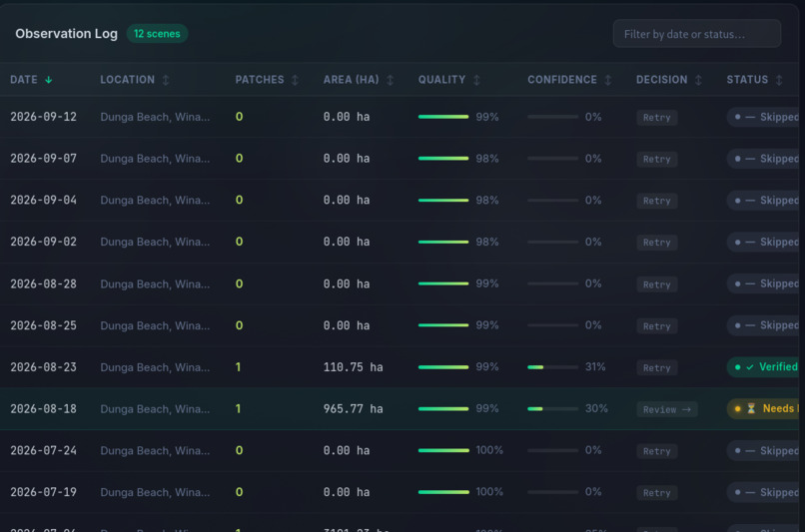Click the 30% confidence bar
Viewport: 805px width, 532px height.
coord(553,409)
